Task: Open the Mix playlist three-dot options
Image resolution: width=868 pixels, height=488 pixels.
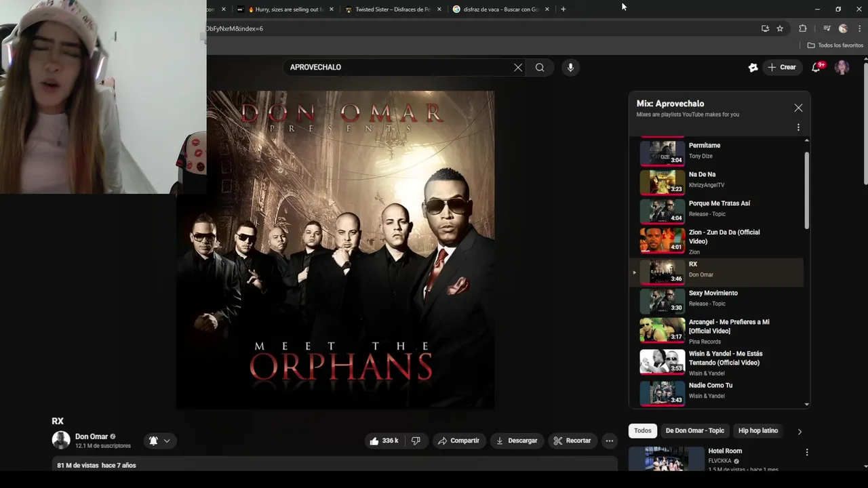Action: (798, 127)
